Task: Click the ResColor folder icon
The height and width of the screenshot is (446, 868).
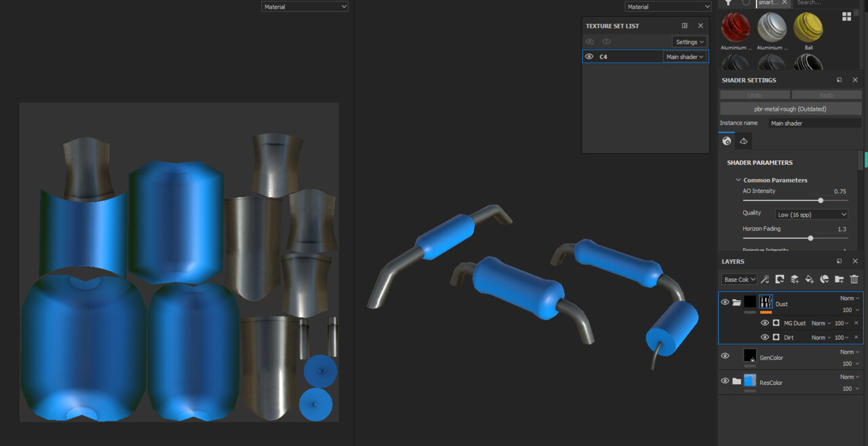Action: coord(736,382)
